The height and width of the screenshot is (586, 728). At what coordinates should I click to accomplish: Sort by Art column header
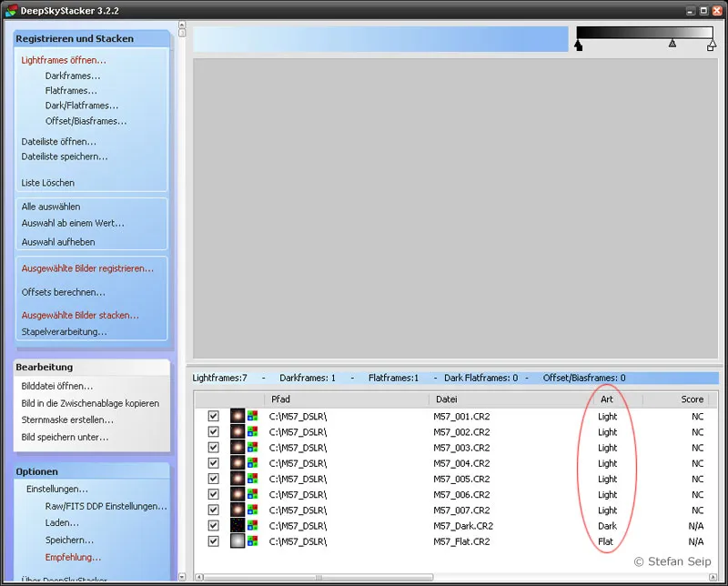pyautogui.click(x=618, y=399)
